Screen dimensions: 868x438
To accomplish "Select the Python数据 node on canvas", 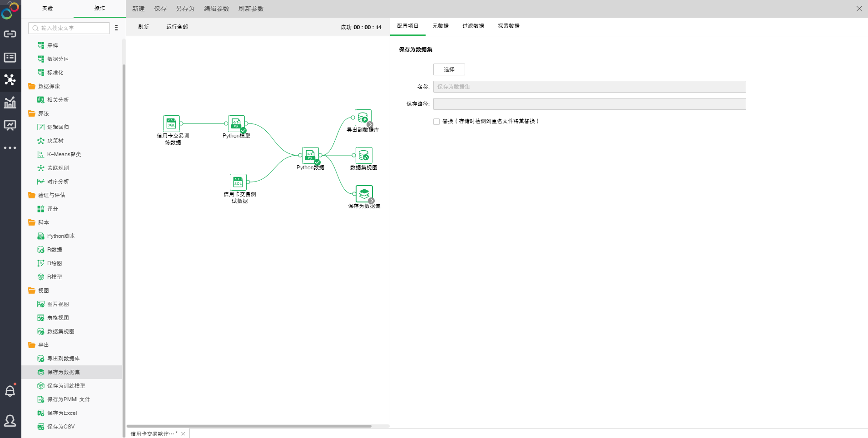I will click(311, 155).
